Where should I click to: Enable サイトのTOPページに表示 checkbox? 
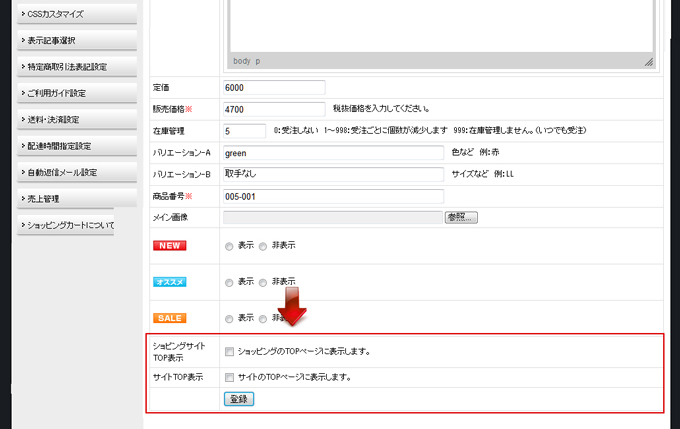230,377
